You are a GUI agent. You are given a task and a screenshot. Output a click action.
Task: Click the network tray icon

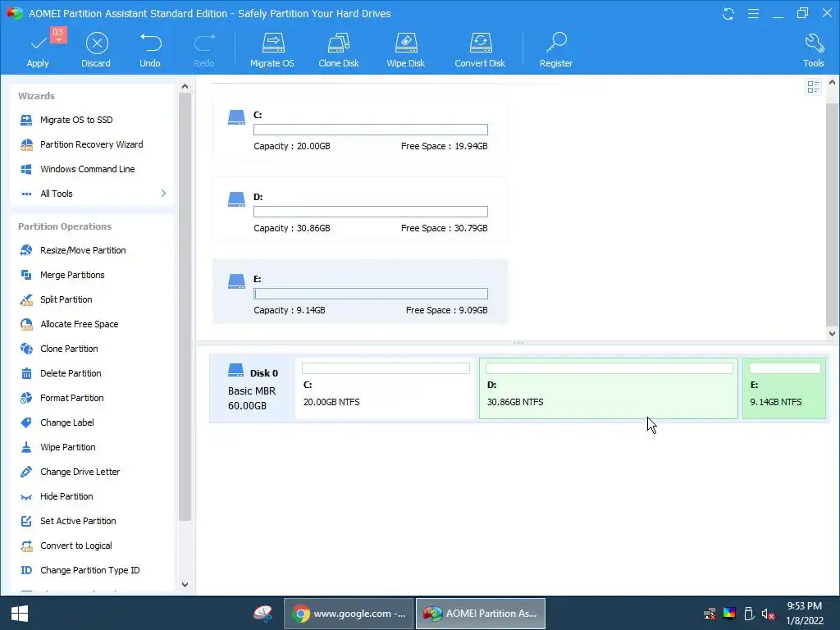click(x=710, y=614)
